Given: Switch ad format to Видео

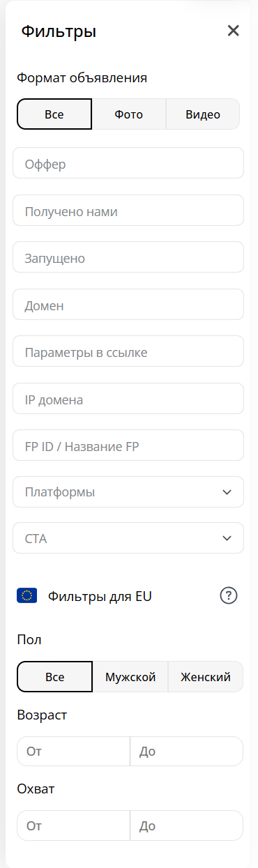Looking at the screenshot, I should [203, 114].
